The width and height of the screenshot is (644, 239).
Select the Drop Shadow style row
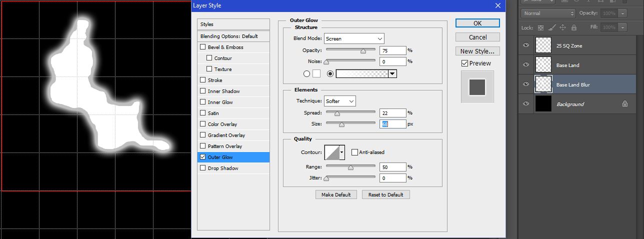233,168
